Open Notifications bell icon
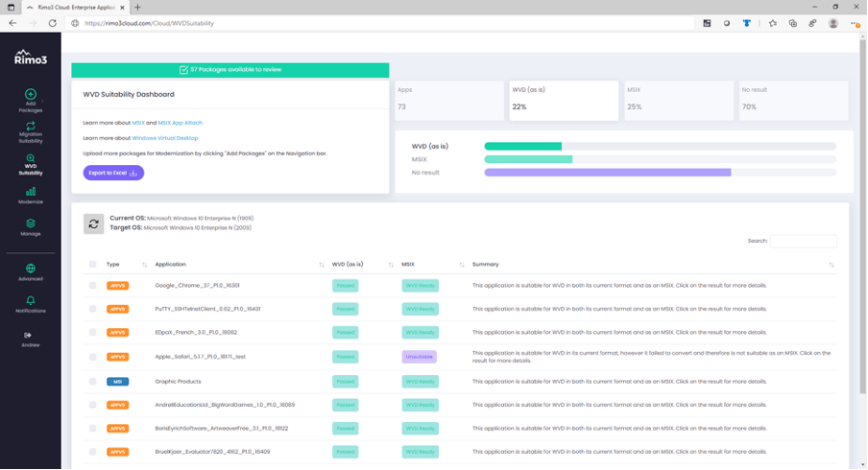Screen dimensions: 868x470 coord(31,301)
